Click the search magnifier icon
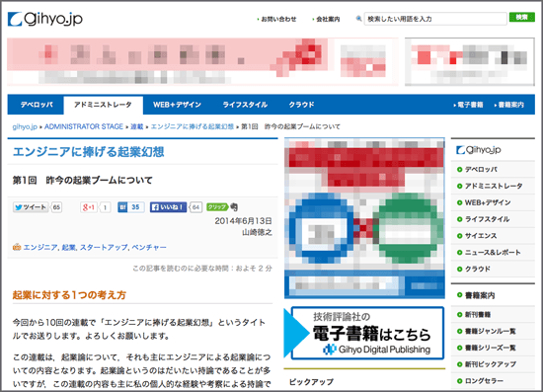Screen dimensions: 543x392 358,19
